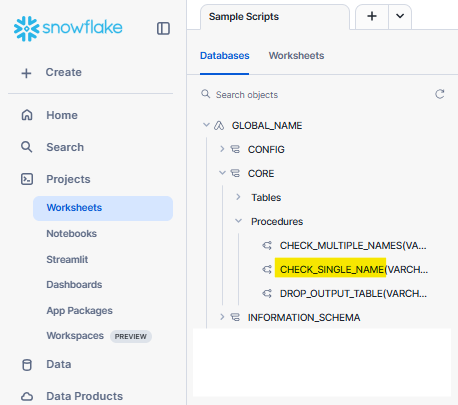Click the CHECK_MULTIPLE_NAMES procedure icon
This screenshot has width=458, height=405.
click(267, 246)
